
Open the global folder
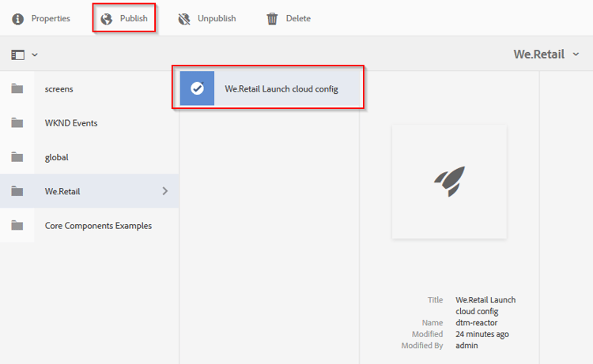[89, 157]
